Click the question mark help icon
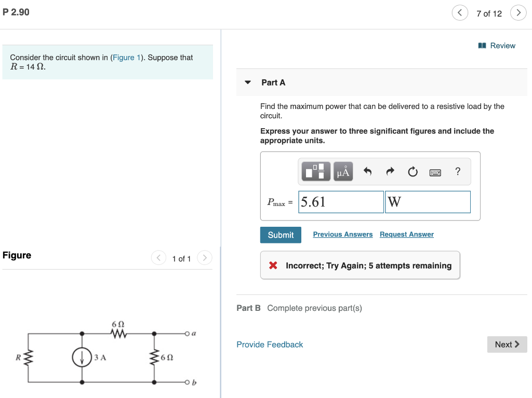Image resolution: width=532 pixels, height=398 pixels. [458, 171]
